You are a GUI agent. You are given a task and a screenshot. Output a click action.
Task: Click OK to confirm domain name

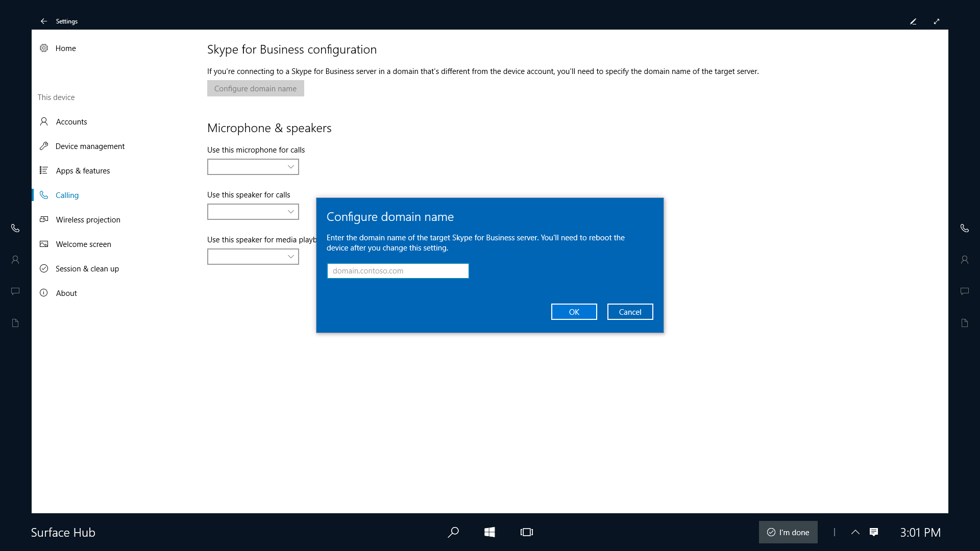click(574, 312)
